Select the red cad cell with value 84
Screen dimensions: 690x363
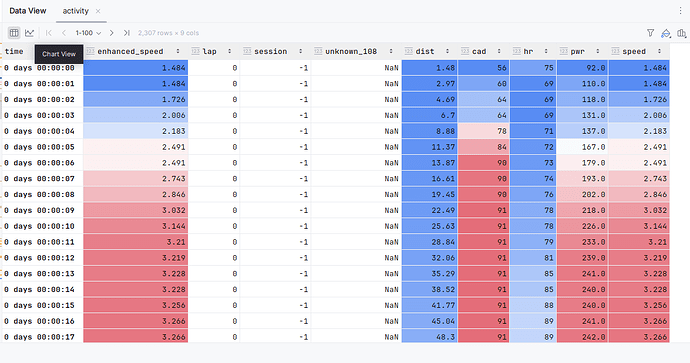tap(484, 147)
